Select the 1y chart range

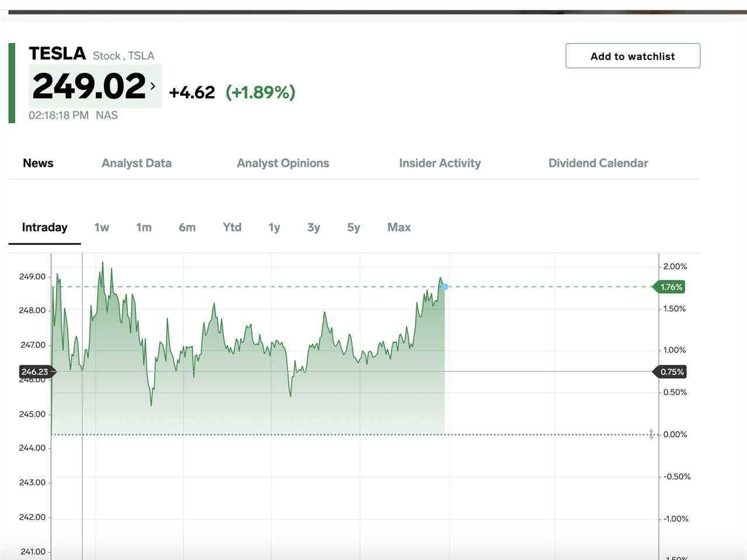coord(274,228)
